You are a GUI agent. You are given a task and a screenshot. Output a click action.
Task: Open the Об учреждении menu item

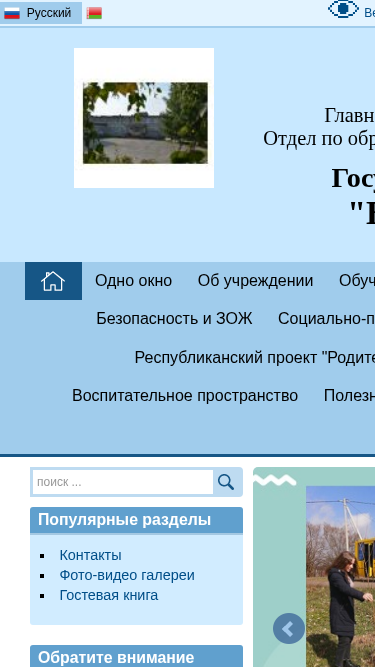256,281
